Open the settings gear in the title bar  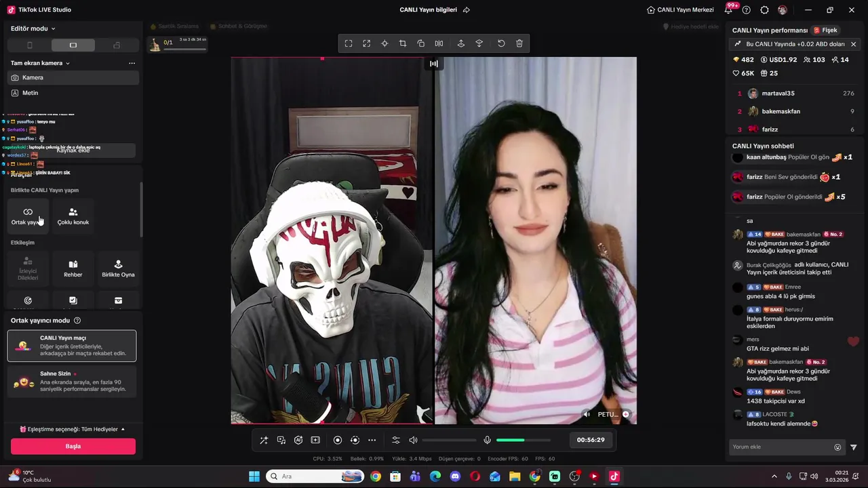tap(765, 10)
